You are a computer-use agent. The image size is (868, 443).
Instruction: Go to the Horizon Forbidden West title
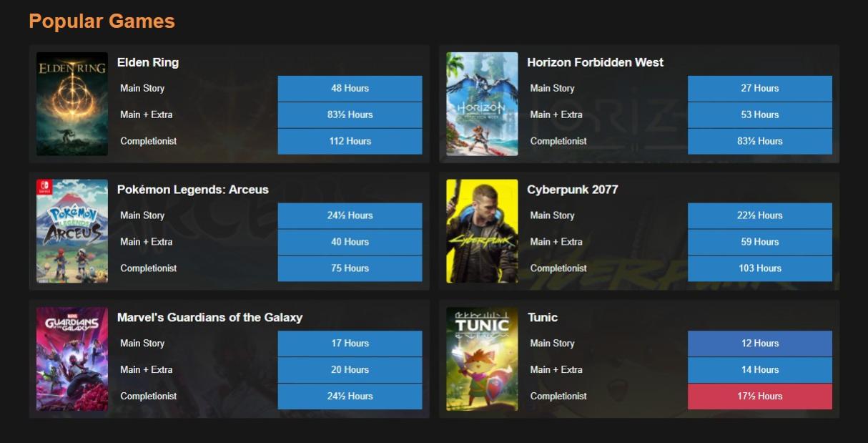click(x=595, y=62)
